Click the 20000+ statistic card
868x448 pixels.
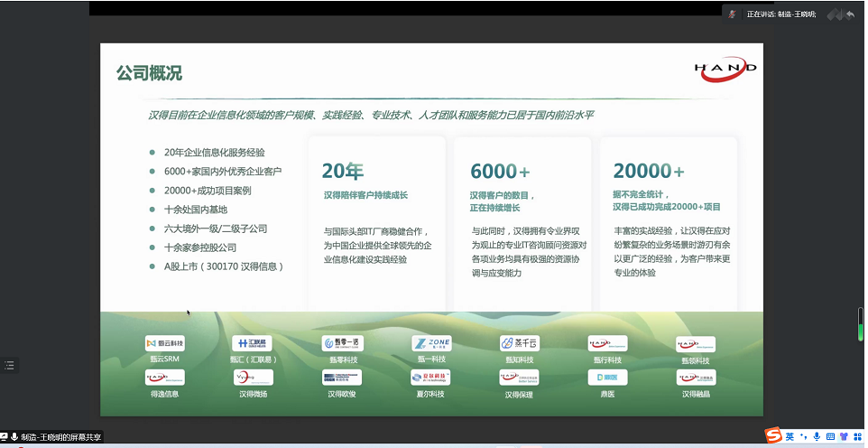point(668,221)
